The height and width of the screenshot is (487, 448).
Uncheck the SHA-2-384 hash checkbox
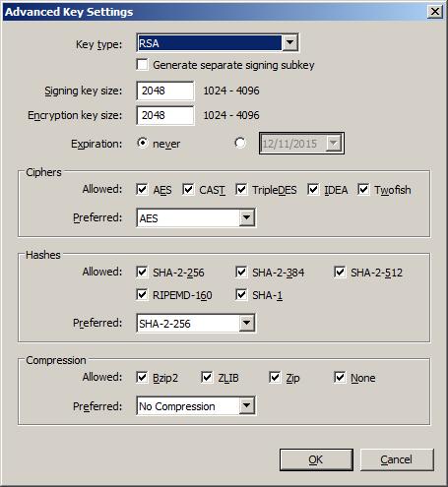tap(241, 272)
